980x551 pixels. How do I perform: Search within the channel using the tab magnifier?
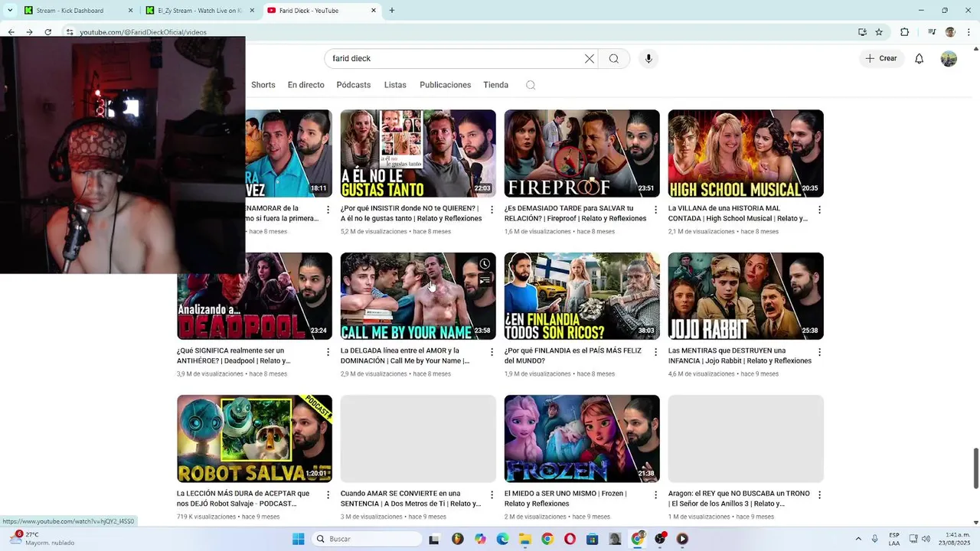point(531,85)
